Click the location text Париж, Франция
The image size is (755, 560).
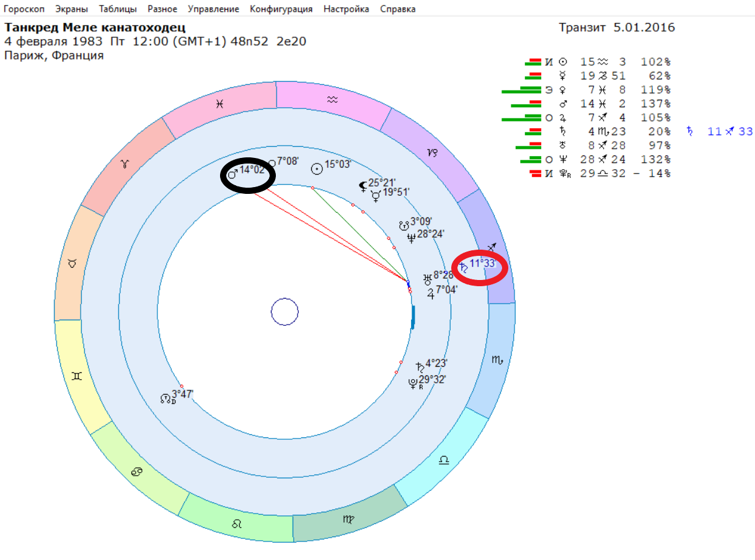click(x=54, y=56)
